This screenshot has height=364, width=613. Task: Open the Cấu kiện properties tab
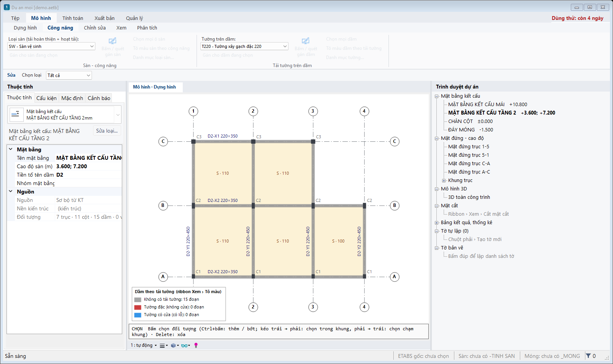coord(46,98)
